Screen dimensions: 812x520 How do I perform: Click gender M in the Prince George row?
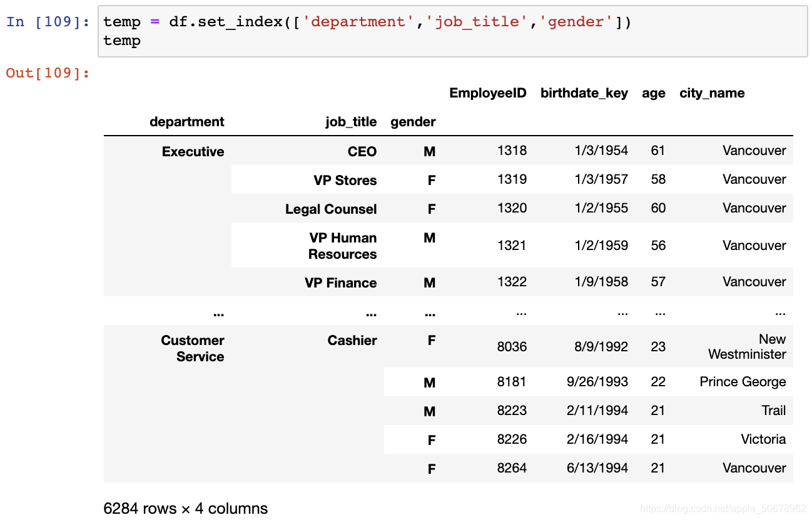click(x=430, y=383)
